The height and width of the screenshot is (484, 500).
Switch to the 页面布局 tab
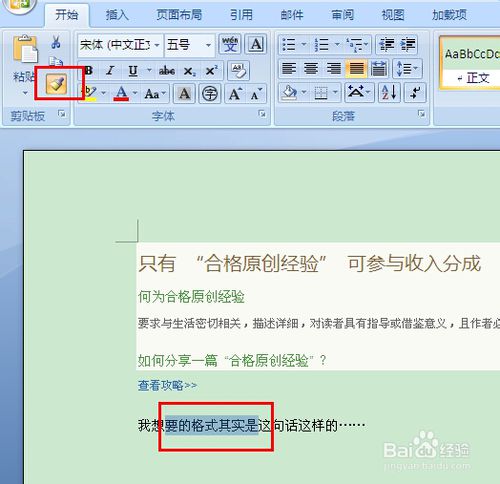click(179, 15)
